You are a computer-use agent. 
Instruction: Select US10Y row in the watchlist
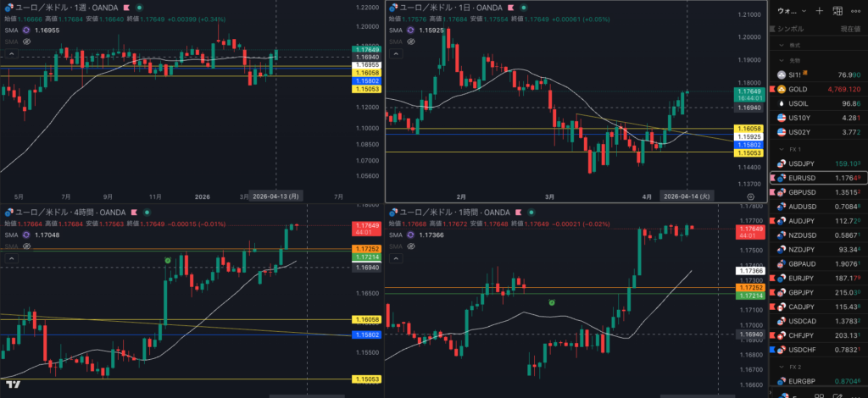coord(819,118)
